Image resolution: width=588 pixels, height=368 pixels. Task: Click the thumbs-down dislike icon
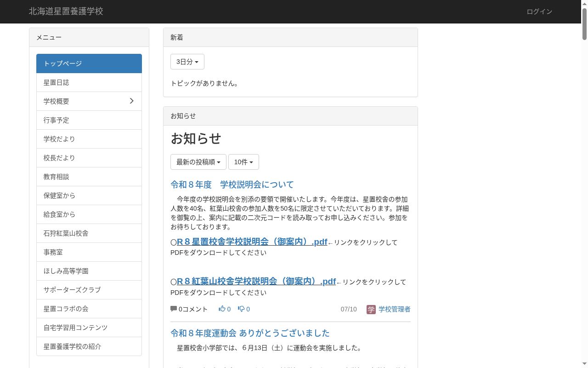[241, 309]
